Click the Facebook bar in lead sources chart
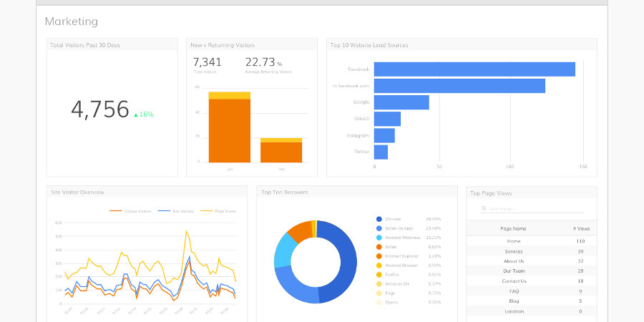644x322 pixels. pyautogui.click(x=474, y=69)
